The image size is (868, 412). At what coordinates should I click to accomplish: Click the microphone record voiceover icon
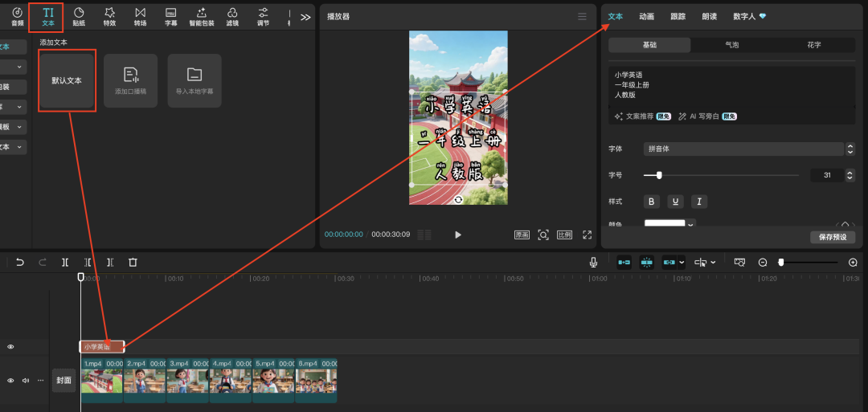(593, 263)
